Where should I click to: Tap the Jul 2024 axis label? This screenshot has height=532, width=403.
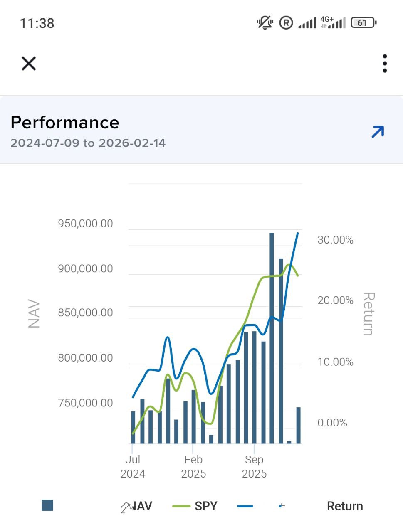click(133, 466)
